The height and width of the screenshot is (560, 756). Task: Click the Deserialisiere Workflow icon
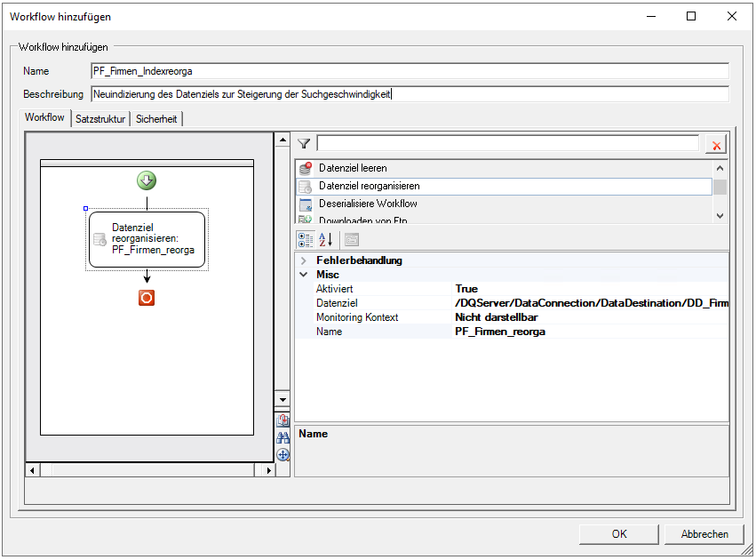point(306,204)
